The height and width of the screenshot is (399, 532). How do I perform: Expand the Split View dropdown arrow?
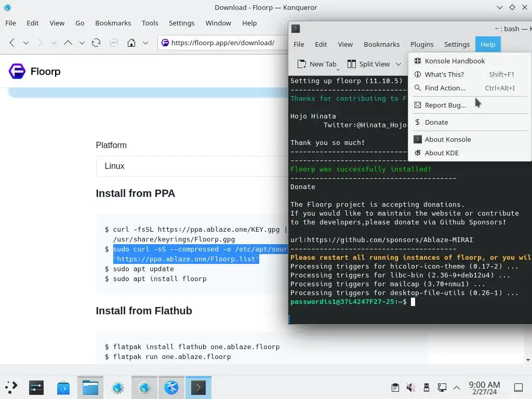click(x=398, y=64)
